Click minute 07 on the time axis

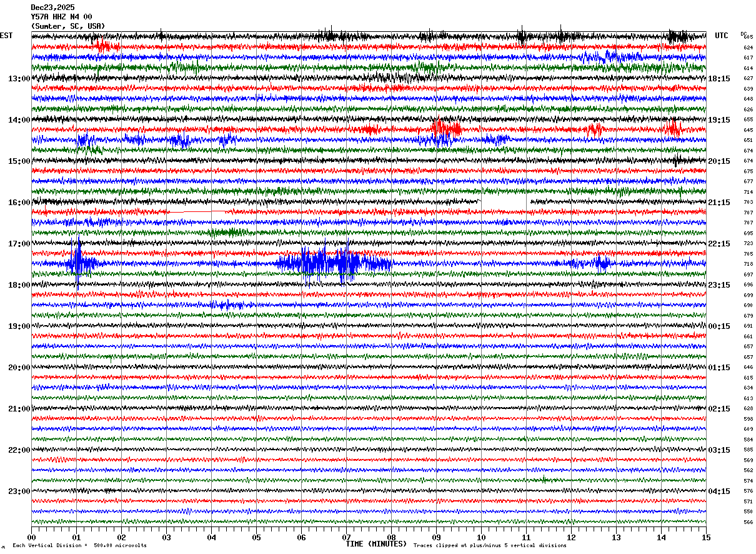coord(346,537)
